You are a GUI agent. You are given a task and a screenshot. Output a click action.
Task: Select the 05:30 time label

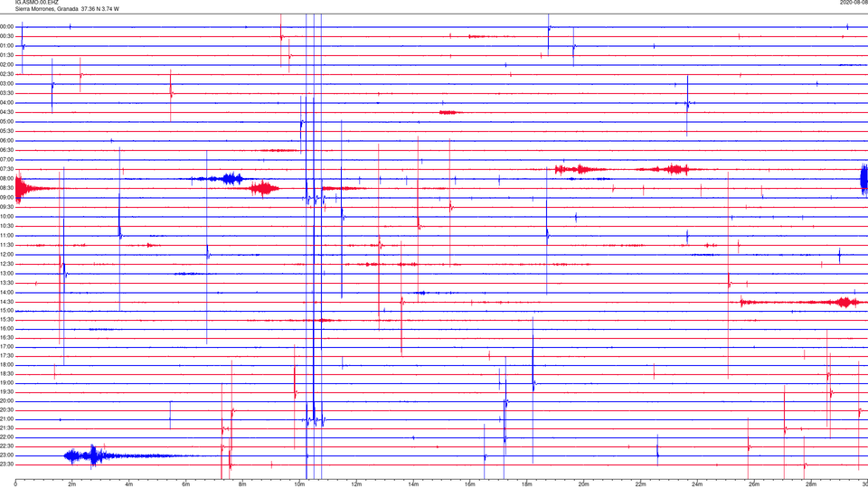pos(6,131)
